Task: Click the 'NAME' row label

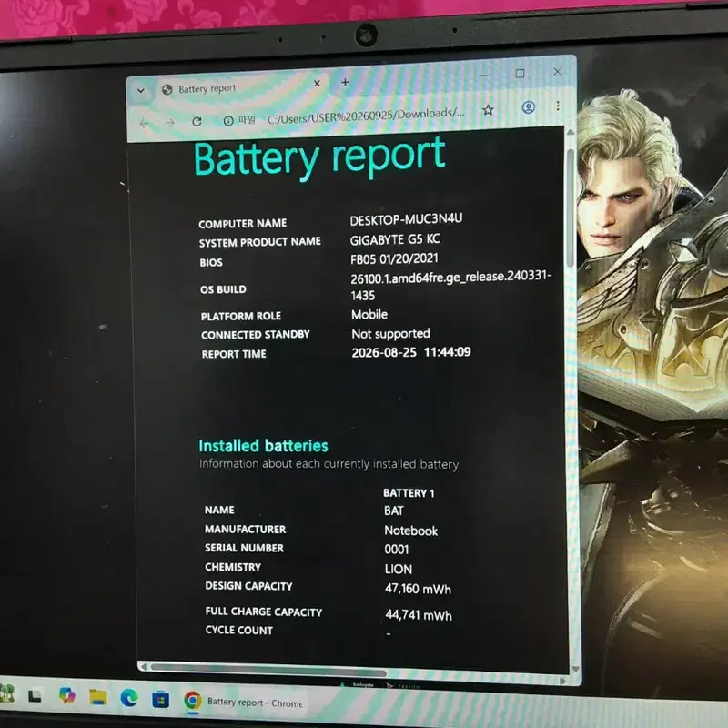Action: click(219, 510)
